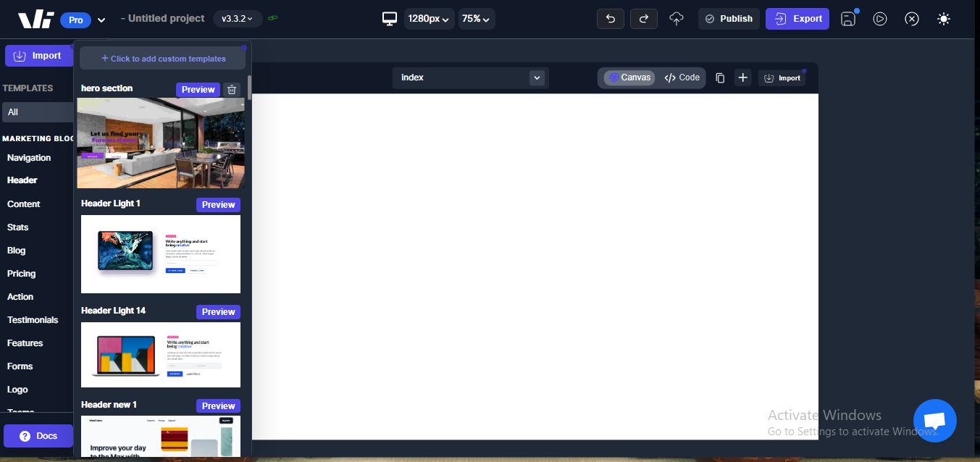This screenshot has width=980, height=462.
Task: Open the v3.3.2 version dropdown
Action: click(x=238, y=18)
